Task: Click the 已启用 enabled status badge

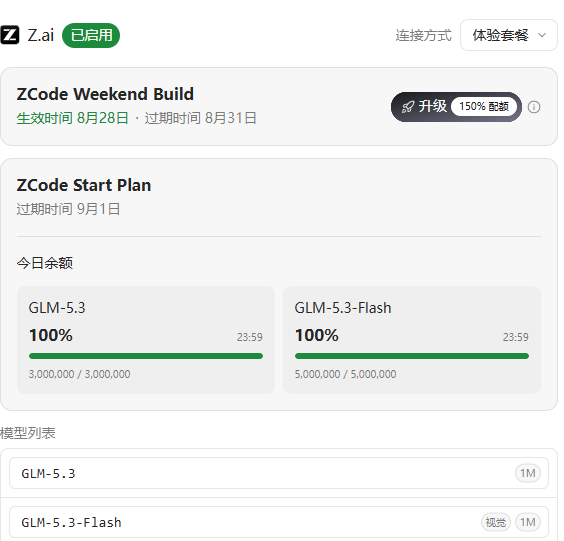Action: [x=91, y=35]
